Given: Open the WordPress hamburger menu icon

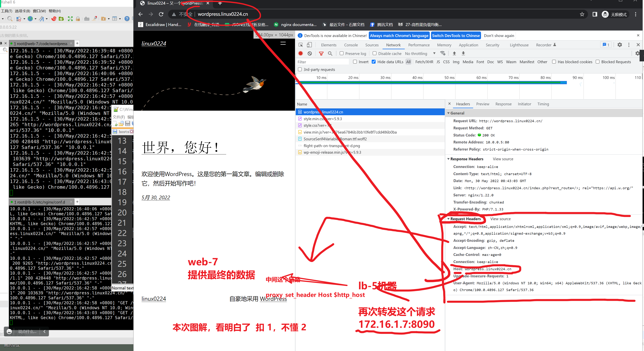Looking at the screenshot, I should coord(283,43).
